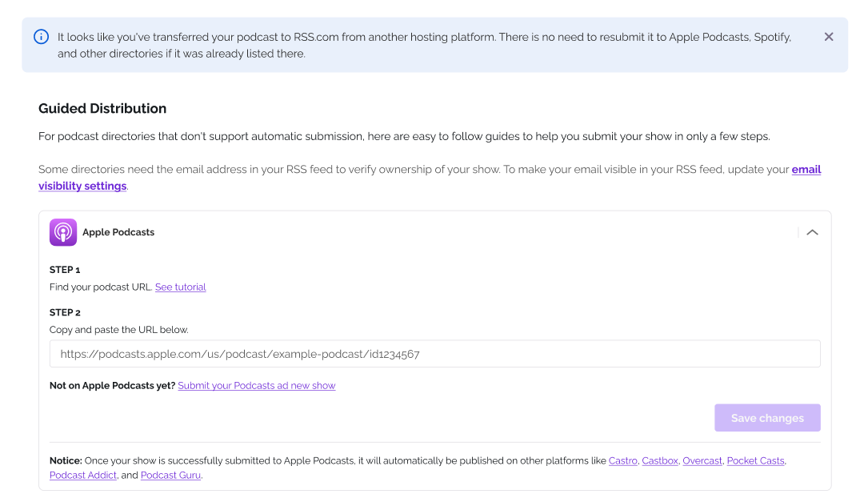Click the STEP 1 label
This screenshot has height=498, width=868.
65,270
